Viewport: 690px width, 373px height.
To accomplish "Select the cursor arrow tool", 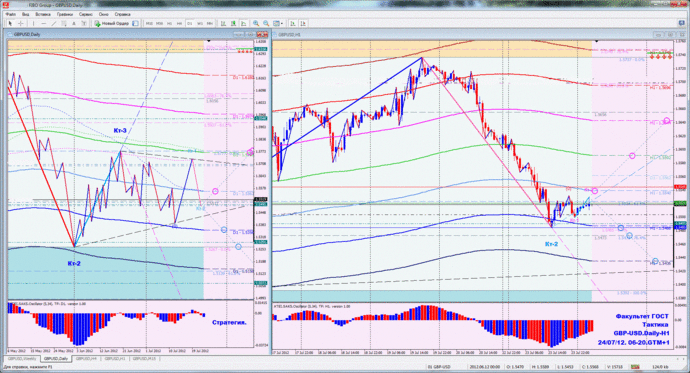I will coord(10,23).
